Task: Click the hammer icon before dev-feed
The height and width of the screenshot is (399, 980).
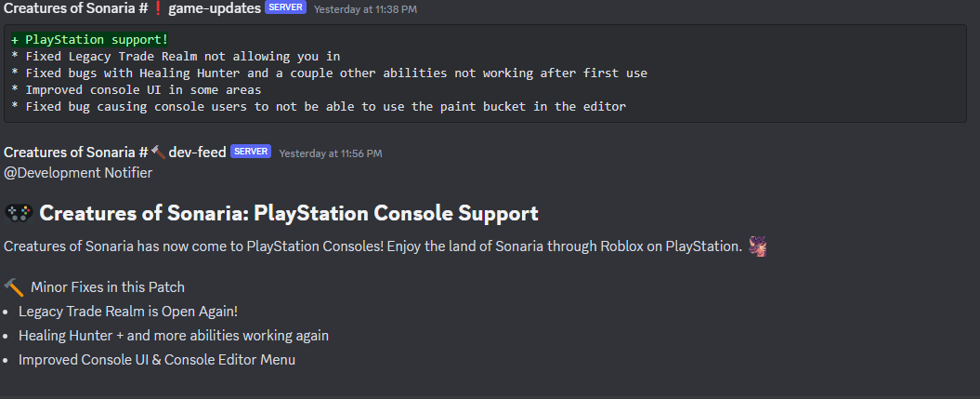Action: 158,152
